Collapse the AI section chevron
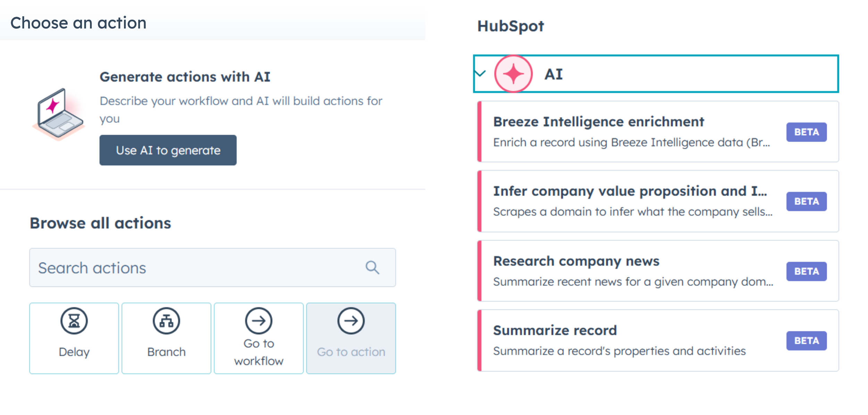The image size is (868, 415). pos(480,73)
